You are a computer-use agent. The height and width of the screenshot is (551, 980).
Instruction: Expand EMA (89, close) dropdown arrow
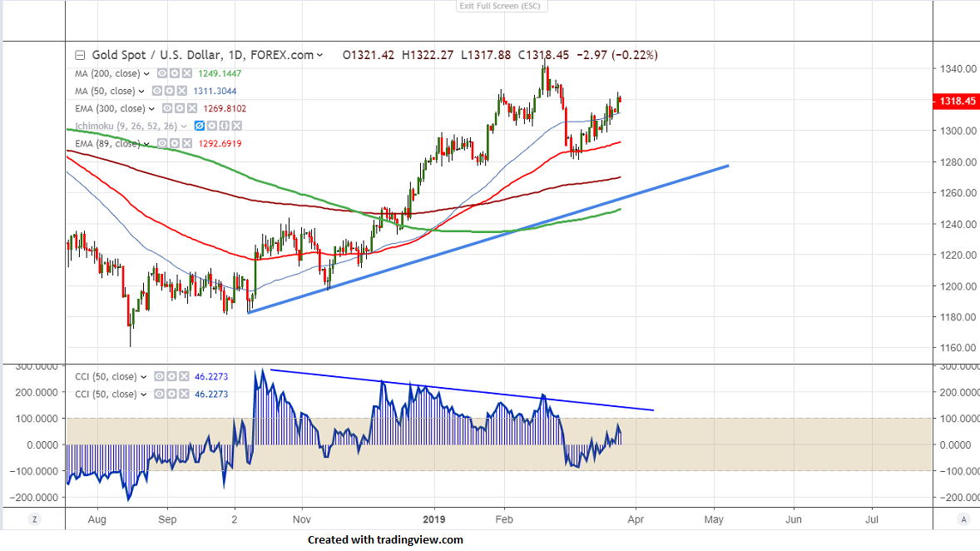click(147, 144)
